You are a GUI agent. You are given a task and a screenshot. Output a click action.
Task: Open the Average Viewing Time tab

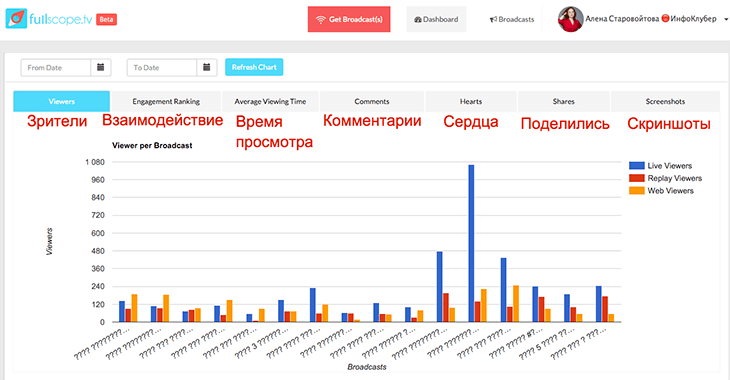click(270, 101)
